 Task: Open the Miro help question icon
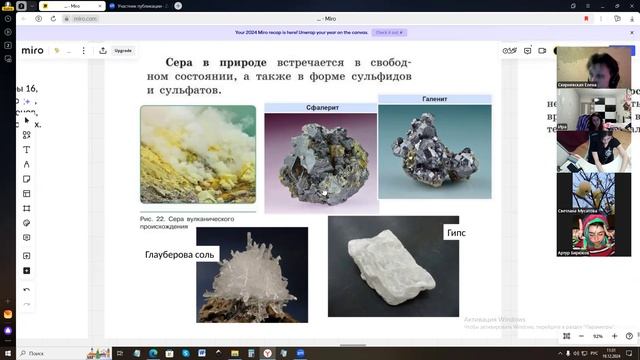coord(629,336)
